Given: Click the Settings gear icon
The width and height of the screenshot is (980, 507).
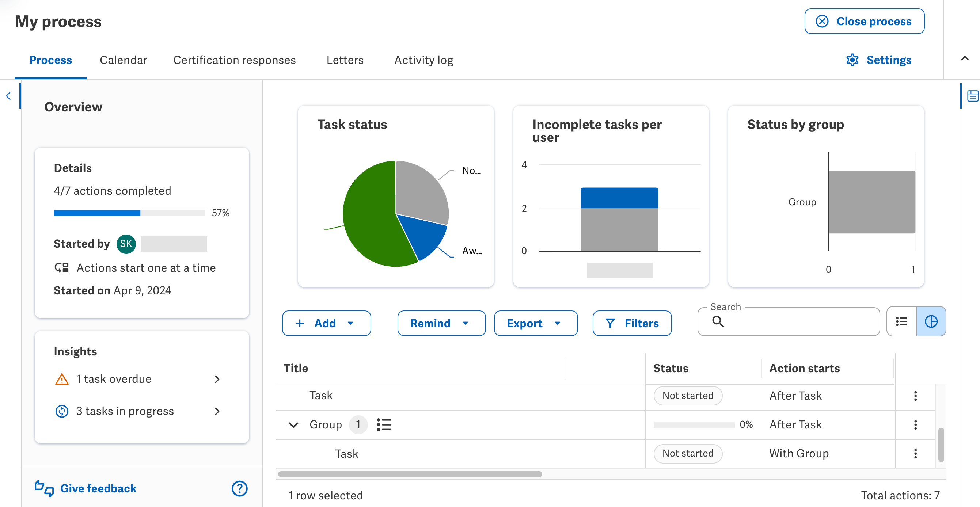Looking at the screenshot, I should (x=852, y=60).
